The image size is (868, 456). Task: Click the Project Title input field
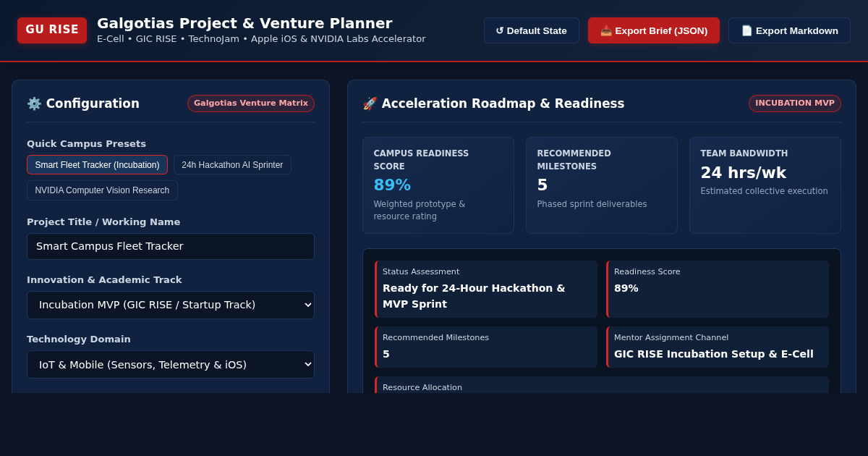pyautogui.click(x=171, y=246)
